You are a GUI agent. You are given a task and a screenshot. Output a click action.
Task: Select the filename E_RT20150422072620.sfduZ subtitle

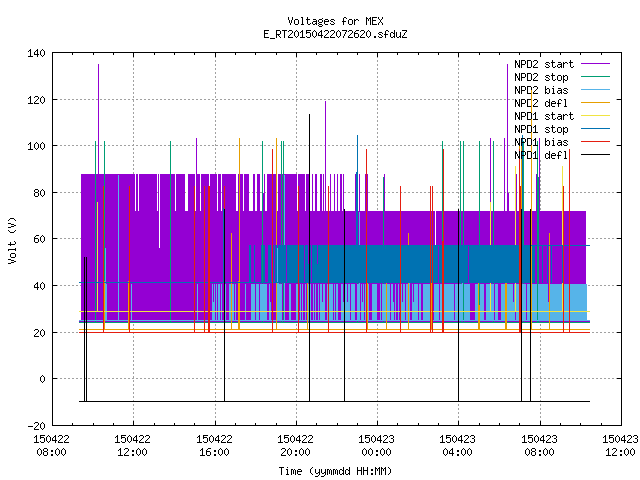335,34
